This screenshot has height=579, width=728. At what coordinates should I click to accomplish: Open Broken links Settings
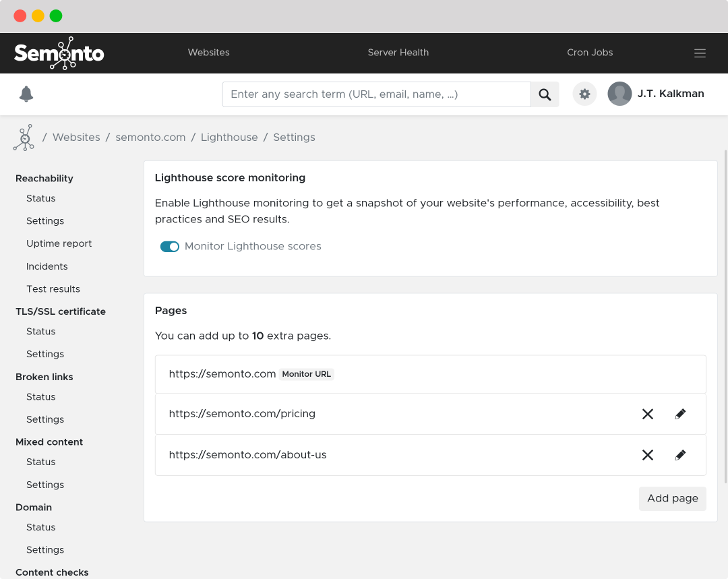tap(45, 419)
